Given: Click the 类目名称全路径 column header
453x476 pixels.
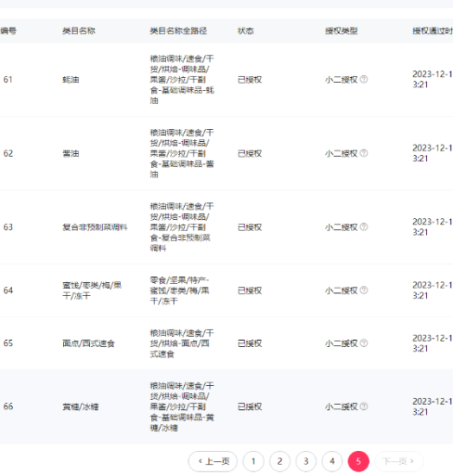Looking at the screenshot, I should (x=178, y=30).
